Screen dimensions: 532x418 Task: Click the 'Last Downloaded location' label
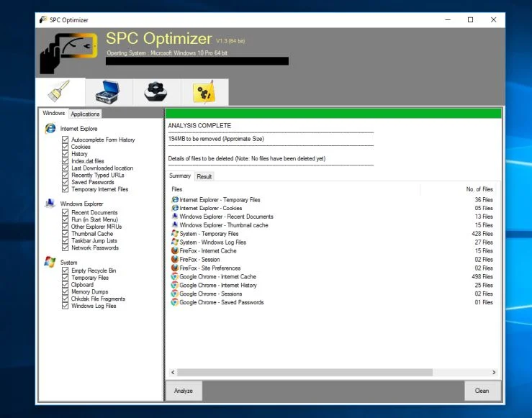click(x=102, y=168)
